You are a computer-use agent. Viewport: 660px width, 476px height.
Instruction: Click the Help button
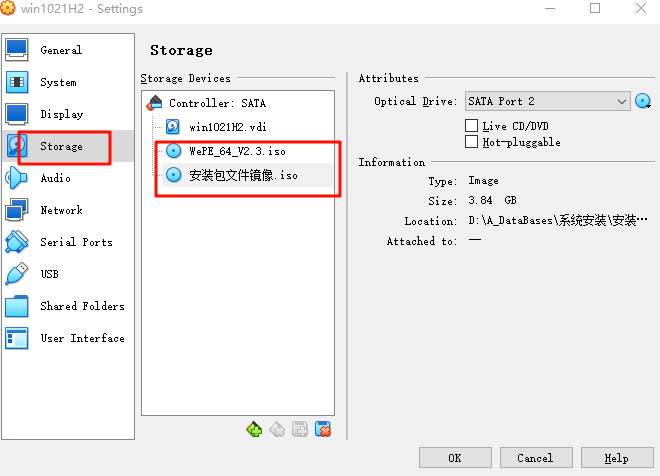point(617,458)
